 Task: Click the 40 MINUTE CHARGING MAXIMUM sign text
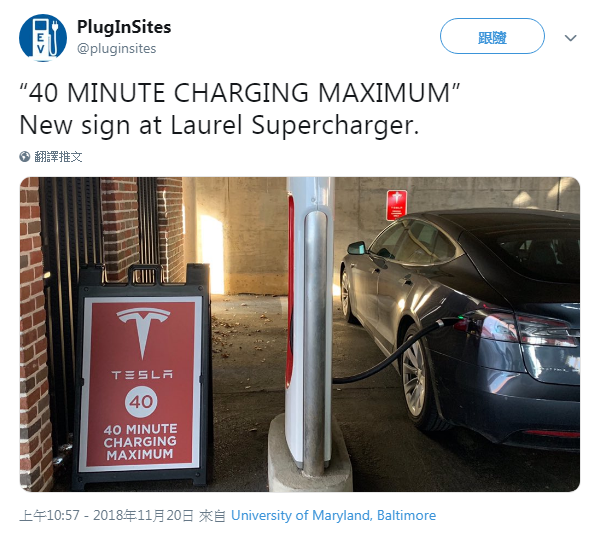click(x=140, y=441)
